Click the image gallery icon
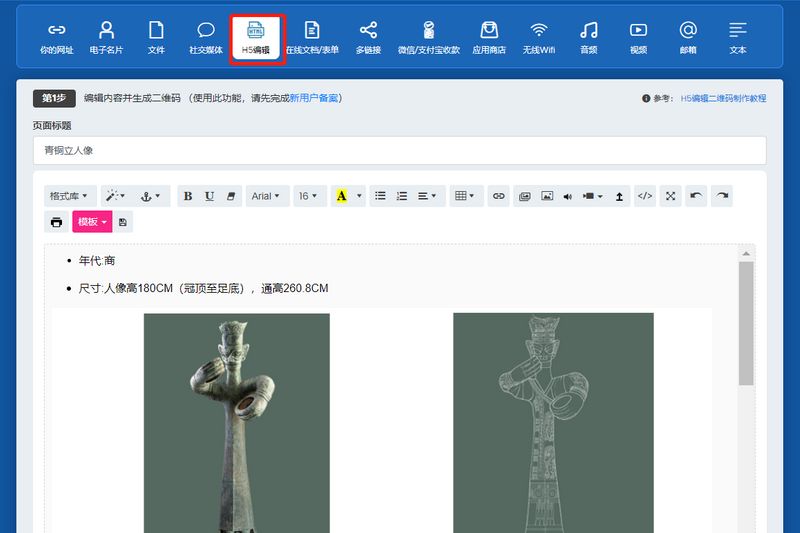The image size is (800, 533). coord(524,196)
